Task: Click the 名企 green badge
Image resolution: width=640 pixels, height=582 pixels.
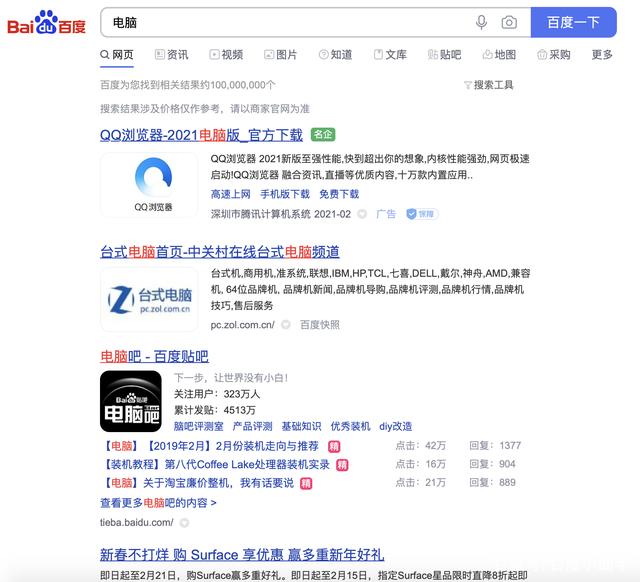Action: 323,135
